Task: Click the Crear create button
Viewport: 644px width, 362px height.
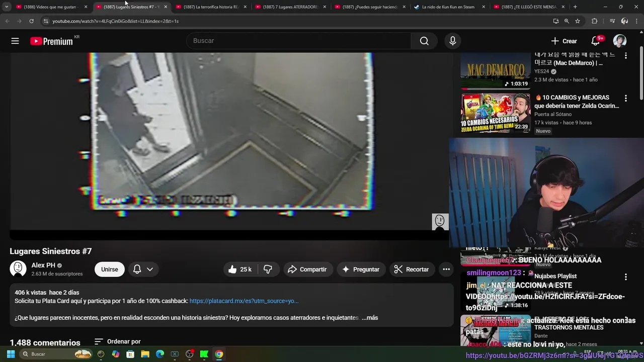Action: [x=564, y=41]
